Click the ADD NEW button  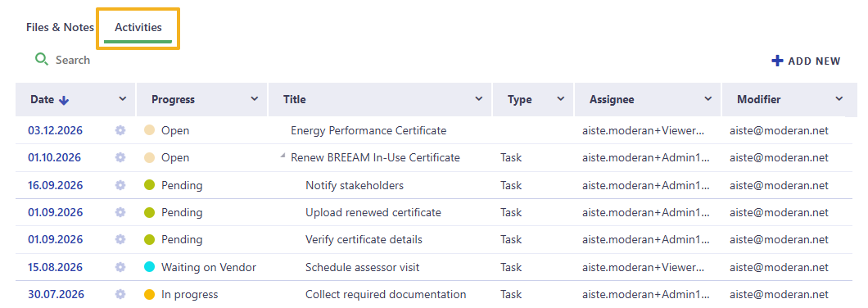coord(806,61)
